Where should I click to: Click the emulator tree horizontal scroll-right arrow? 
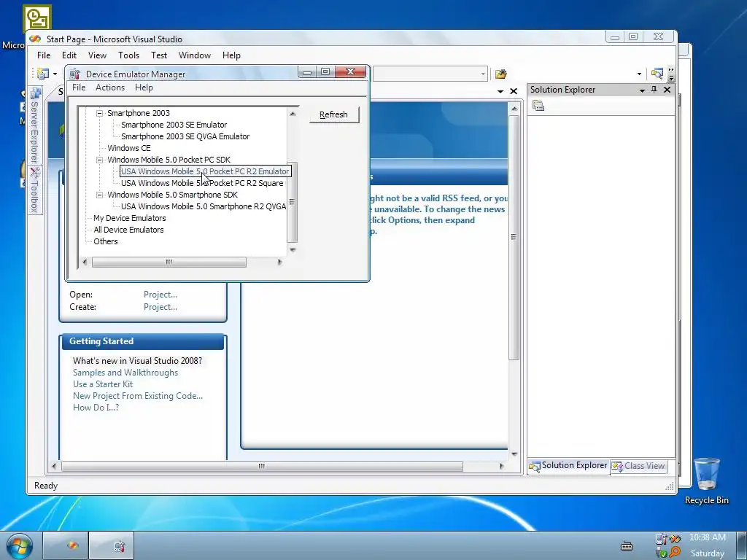279,262
